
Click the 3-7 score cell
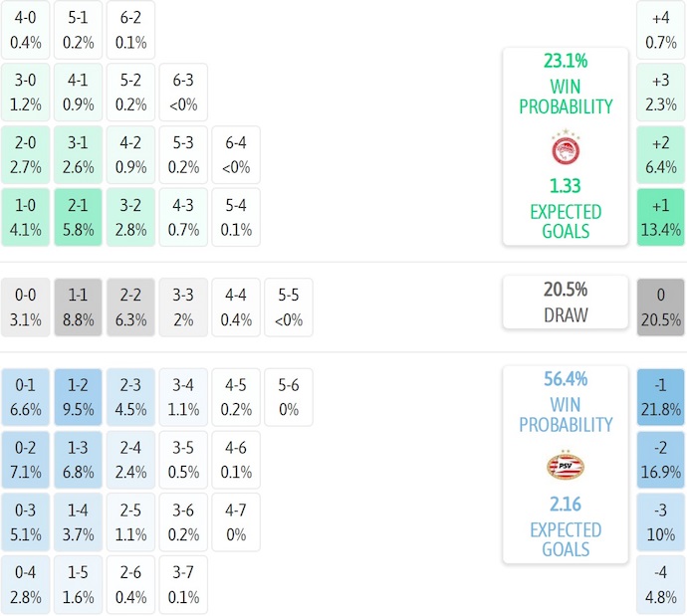pyautogui.click(x=183, y=584)
